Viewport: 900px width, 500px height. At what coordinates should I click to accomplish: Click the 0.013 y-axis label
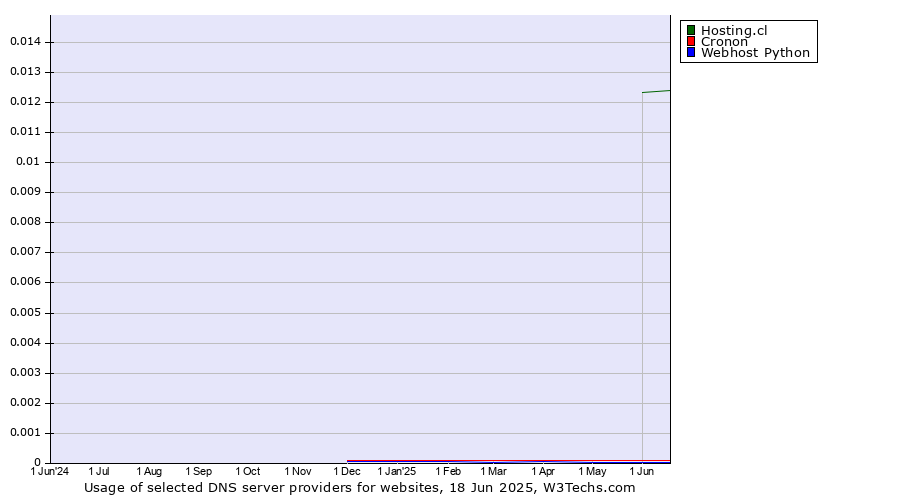25,71
